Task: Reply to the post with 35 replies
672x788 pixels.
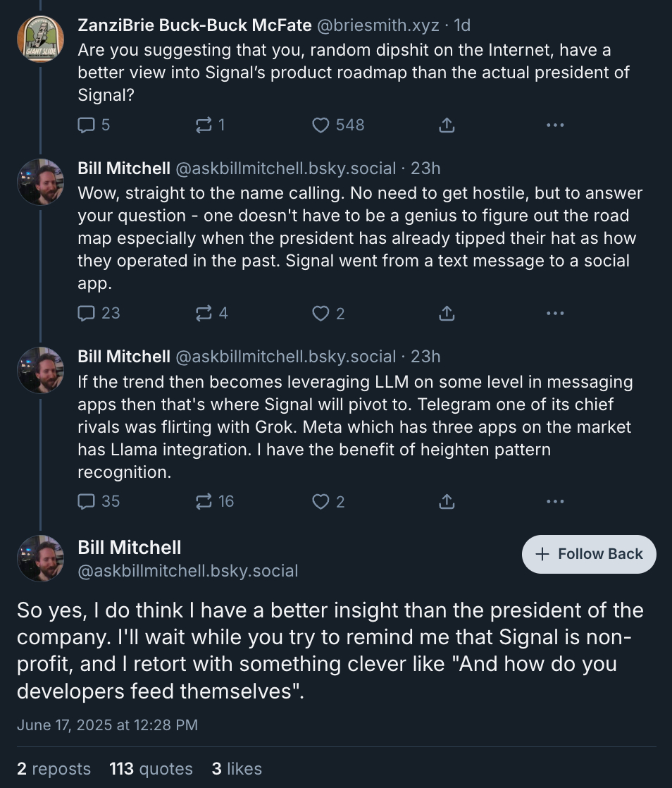Action: tap(86, 501)
